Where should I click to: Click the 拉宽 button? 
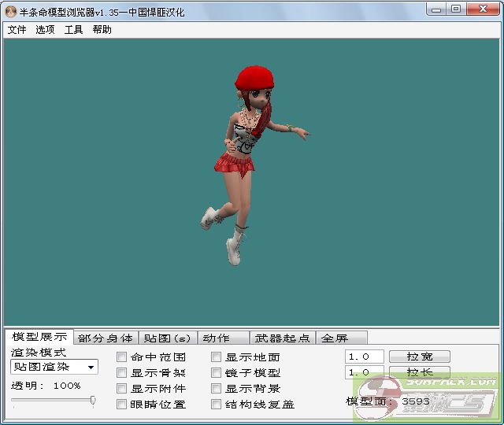click(420, 357)
